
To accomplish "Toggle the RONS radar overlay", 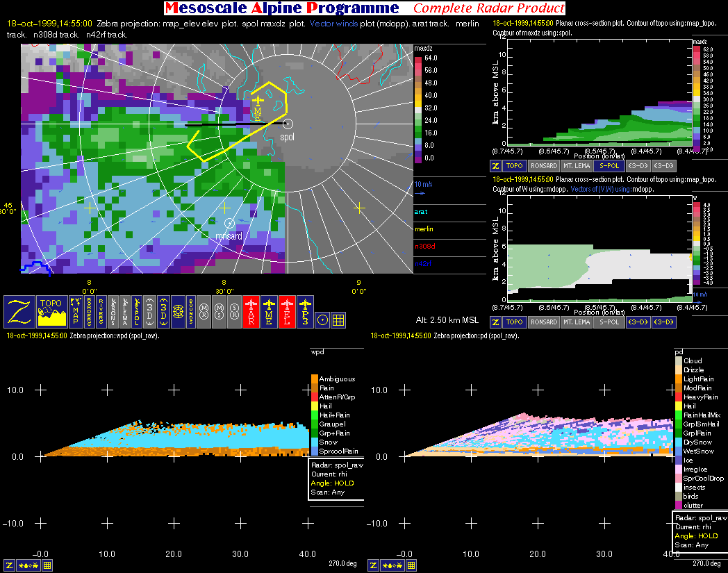I will [x=113, y=312].
